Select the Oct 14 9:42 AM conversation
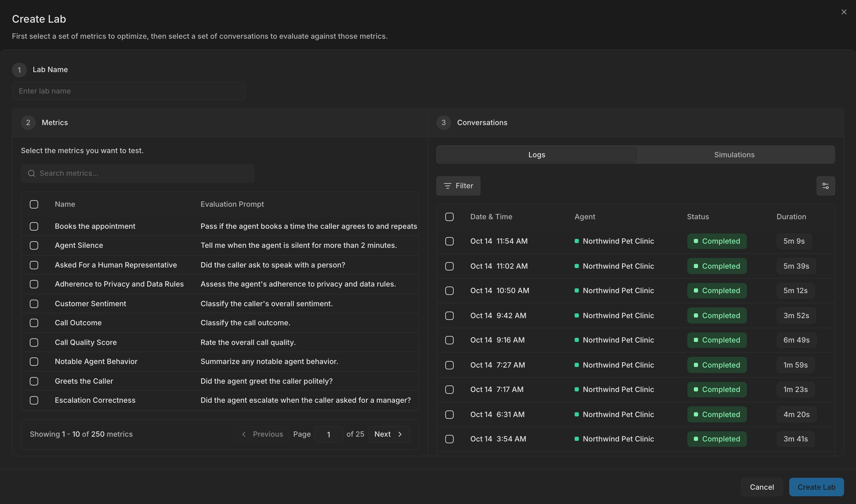 click(449, 315)
